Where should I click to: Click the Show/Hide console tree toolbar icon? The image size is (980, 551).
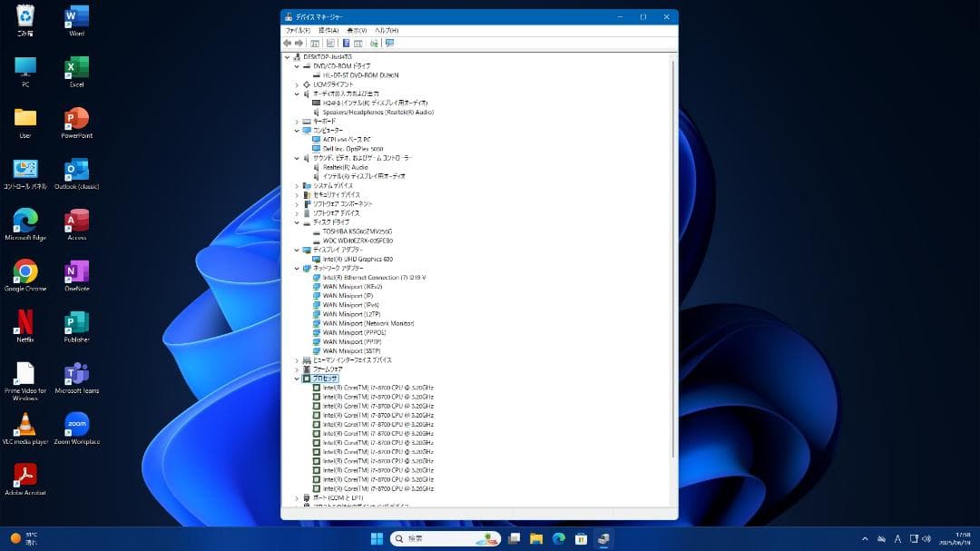coord(314,43)
